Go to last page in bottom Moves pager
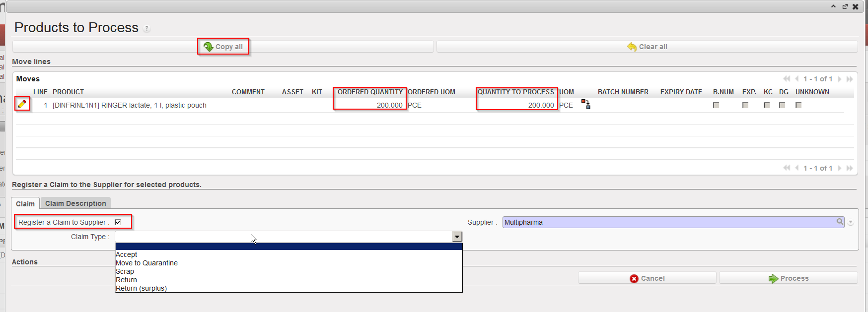Viewport: 868px width, 312px height. [850, 168]
